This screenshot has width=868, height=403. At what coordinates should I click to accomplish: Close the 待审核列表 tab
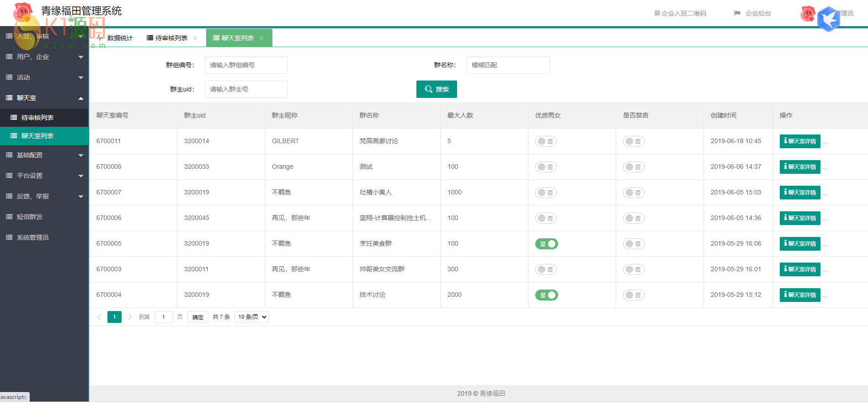(x=195, y=38)
